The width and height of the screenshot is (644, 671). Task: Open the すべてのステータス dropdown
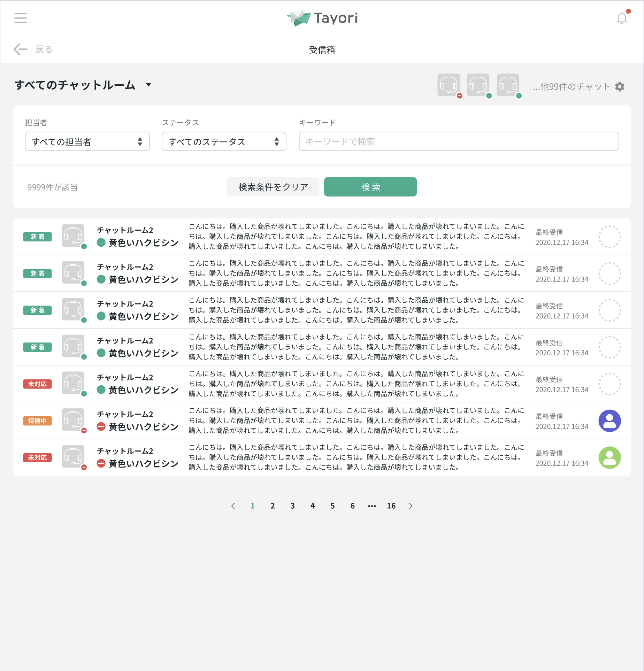pos(224,141)
